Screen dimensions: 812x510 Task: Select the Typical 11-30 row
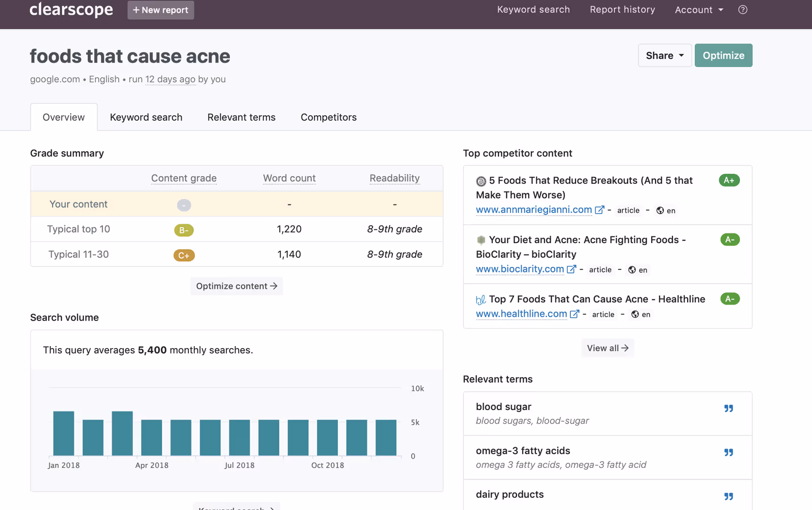click(236, 254)
